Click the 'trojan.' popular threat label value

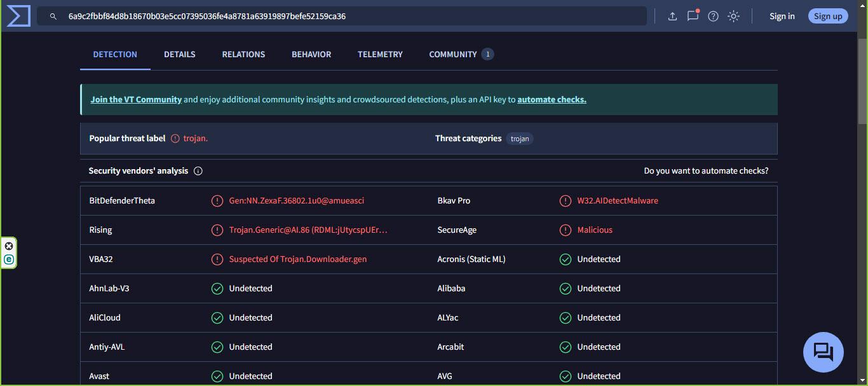196,139
